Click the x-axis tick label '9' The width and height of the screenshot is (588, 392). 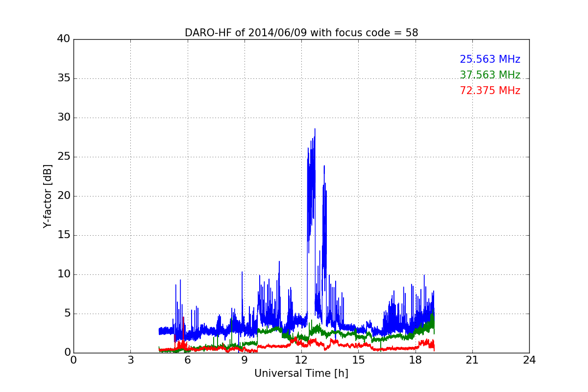pos(245,360)
